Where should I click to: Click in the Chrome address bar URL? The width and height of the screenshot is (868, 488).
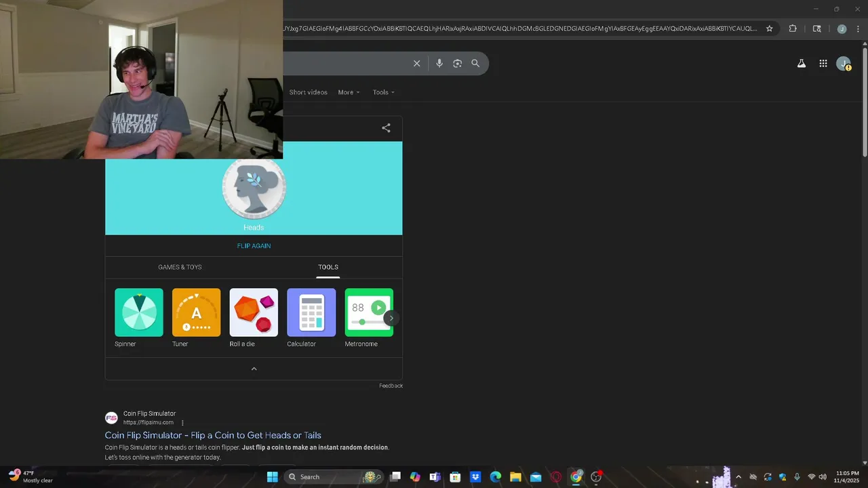tap(521, 28)
